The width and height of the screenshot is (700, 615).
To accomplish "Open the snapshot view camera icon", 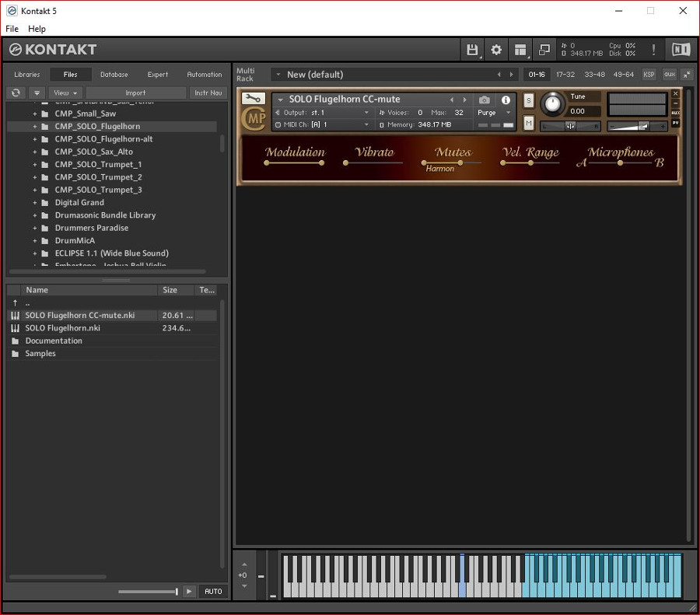I will tap(485, 100).
